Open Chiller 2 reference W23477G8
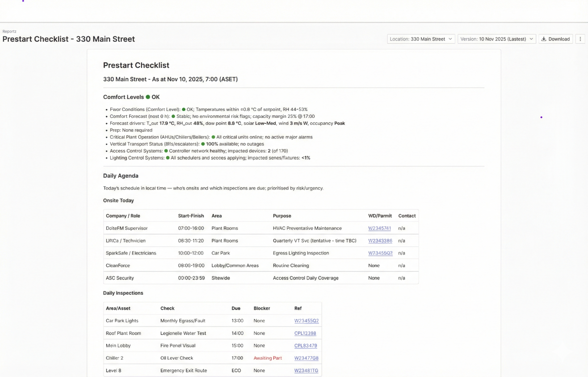588x377 pixels. tap(306, 358)
